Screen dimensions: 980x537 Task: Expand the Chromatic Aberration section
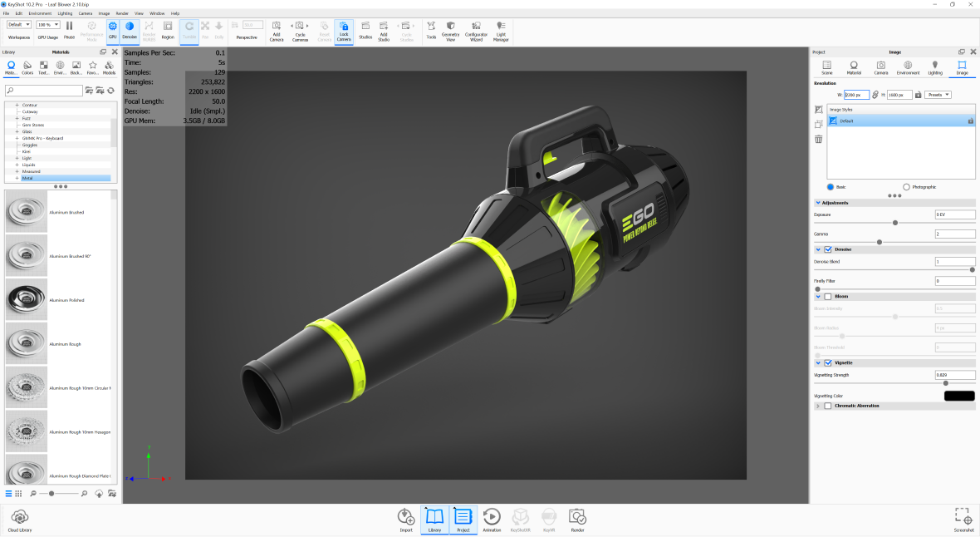(818, 406)
